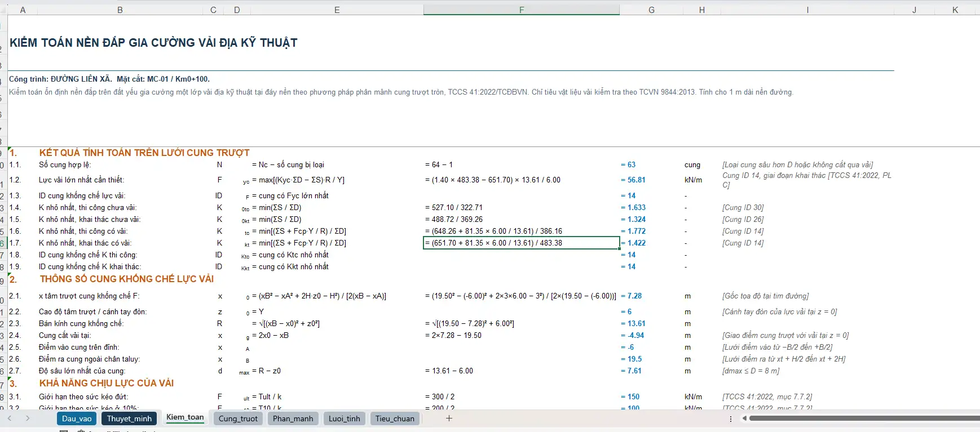980x432 pixels.
Task: Click the three-dot handle beside the horizontal scrollbar
Action: click(731, 419)
